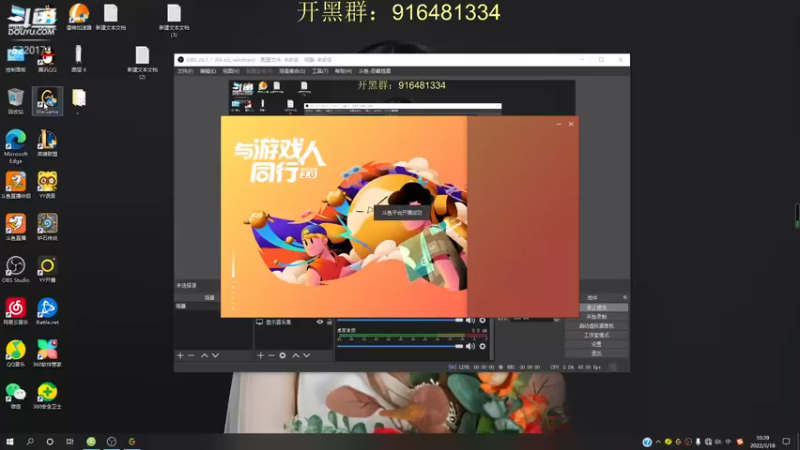800x450 pixels.
Task: Click the 启动虚拟摄像机 button
Action: click(x=596, y=326)
